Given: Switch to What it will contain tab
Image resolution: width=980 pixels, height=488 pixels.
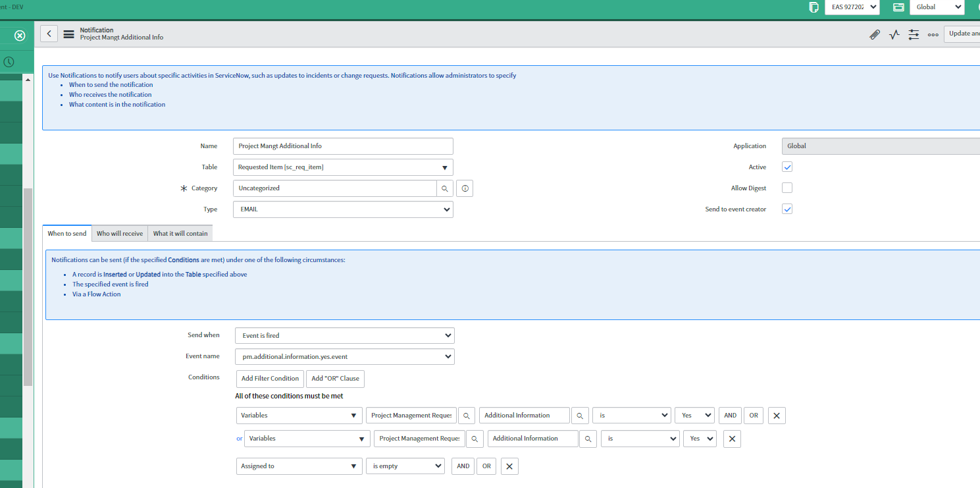Looking at the screenshot, I should pyautogui.click(x=180, y=234).
